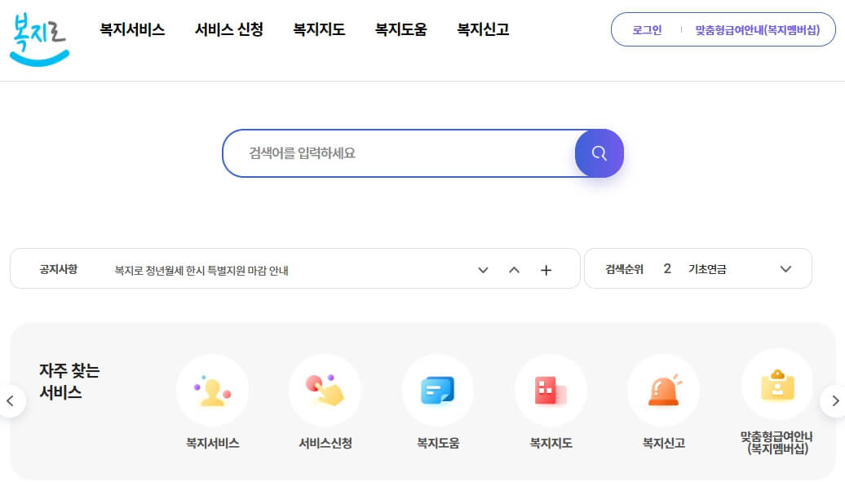The width and height of the screenshot is (845, 504).
Task: Open 맞춤형급여안내(복지멤버십) clipboard icon
Action: tap(776, 390)
